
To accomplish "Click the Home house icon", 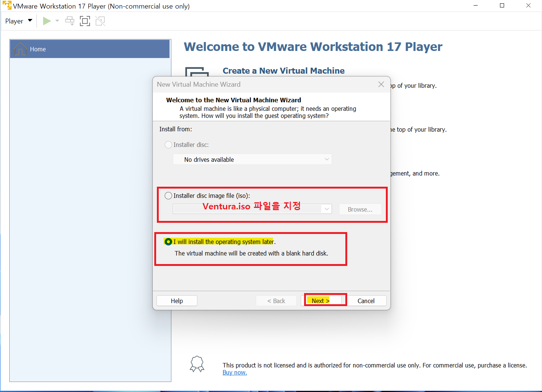I will tap(20, 49).
